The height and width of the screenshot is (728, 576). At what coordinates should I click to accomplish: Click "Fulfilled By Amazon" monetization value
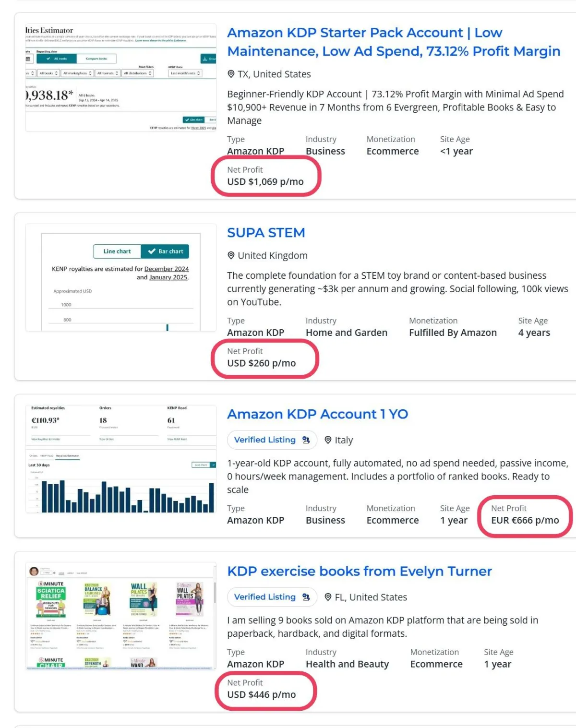[453, 333]
